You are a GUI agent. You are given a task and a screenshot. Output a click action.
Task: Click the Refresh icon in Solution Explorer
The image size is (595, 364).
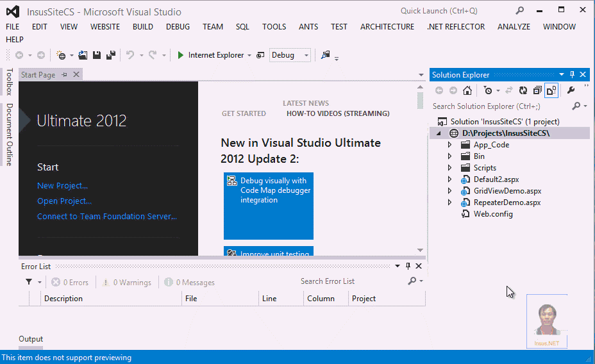click(523, 90)
